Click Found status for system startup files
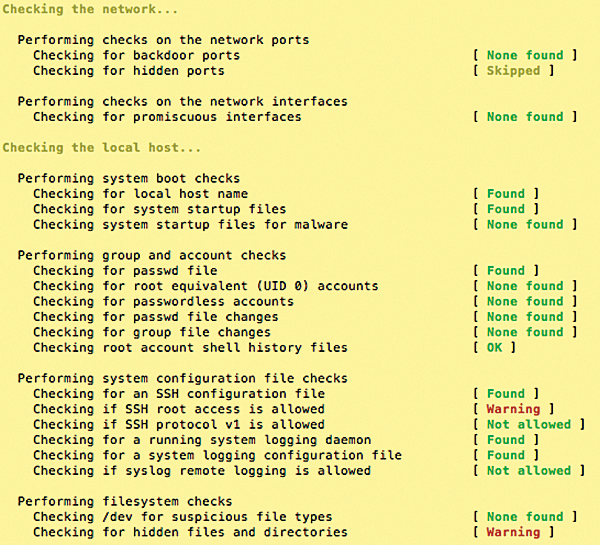 [x=505, y=209]
